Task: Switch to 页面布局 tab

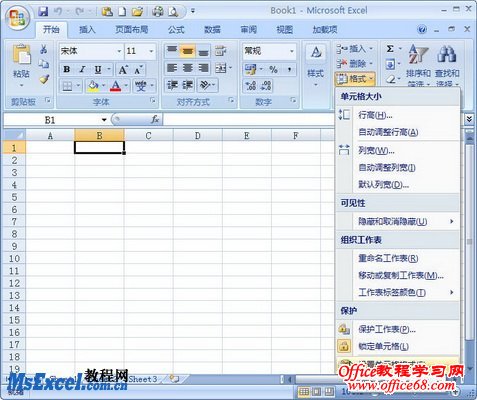Action: point(132,30)
